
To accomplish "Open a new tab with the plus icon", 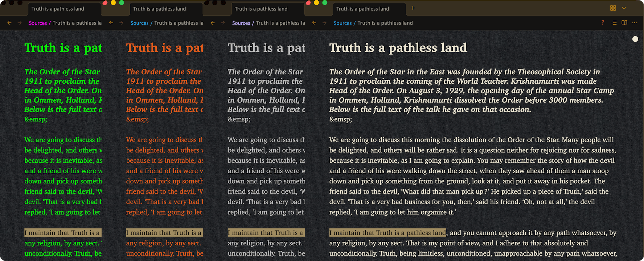I will click(413, 8).
